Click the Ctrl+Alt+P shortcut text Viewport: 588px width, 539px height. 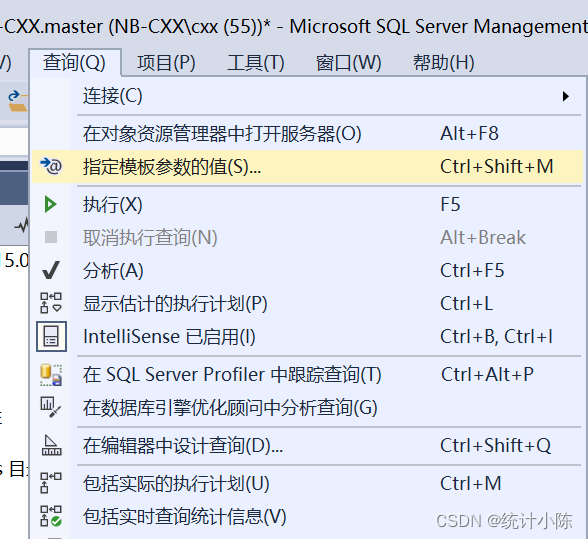click(x=487, y=375)
